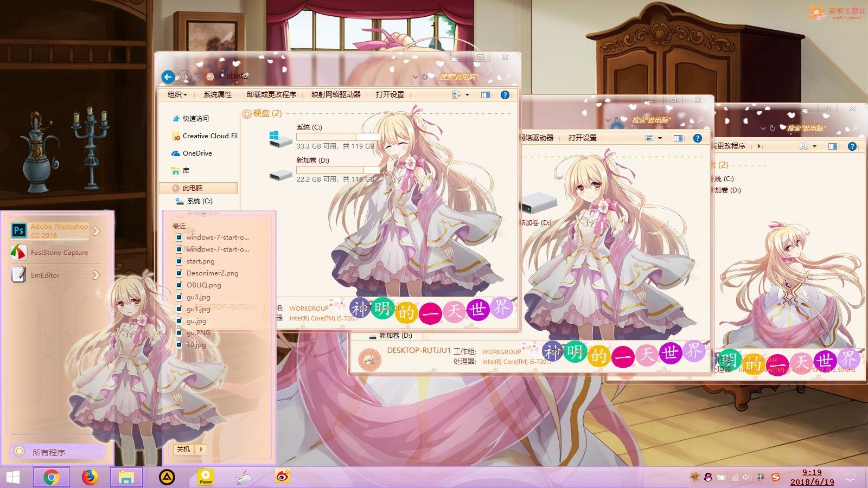Click the QQ penguin tray icon
The width and height of the screenshot is (868, 488).
708,477
